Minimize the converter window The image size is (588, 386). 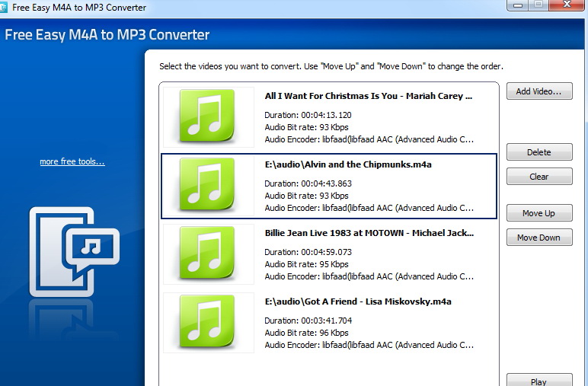point(518,5)
